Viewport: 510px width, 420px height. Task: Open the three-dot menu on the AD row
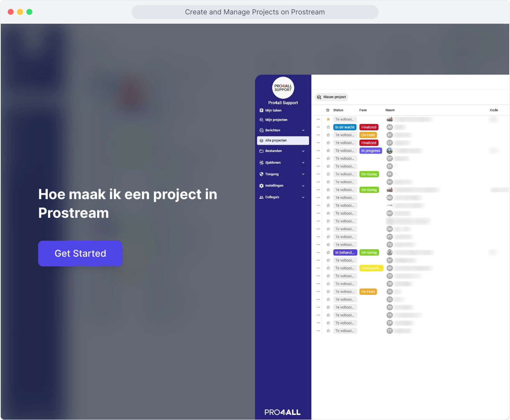pyautogui.click(x=318, y=127)
